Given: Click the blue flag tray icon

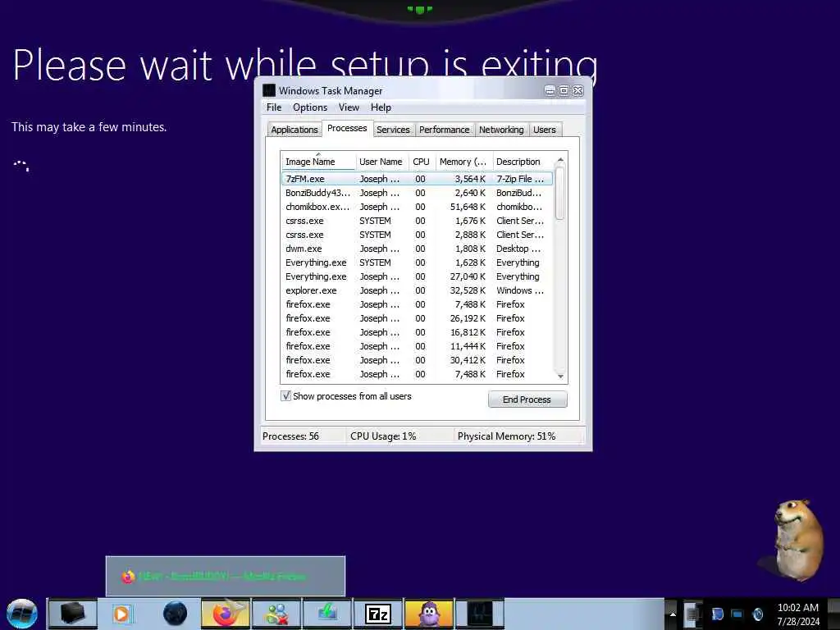Looking at the screenshot, I should click(x=717, y=614).
